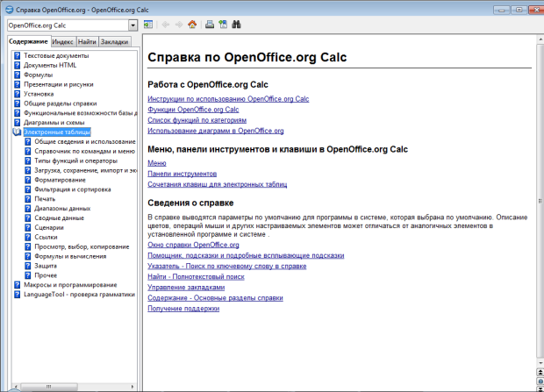
Task: Open the Сценарии topic
Action: pos(49,227)
